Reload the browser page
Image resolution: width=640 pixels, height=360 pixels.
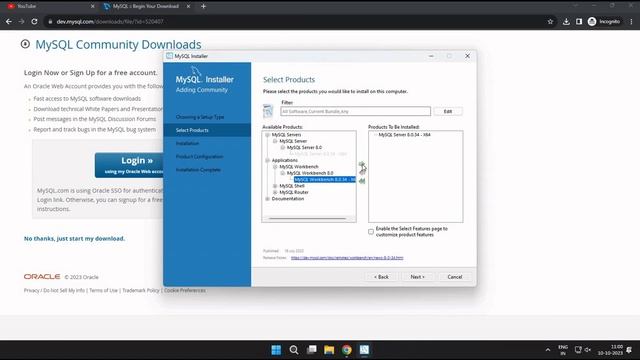point(34,21)
